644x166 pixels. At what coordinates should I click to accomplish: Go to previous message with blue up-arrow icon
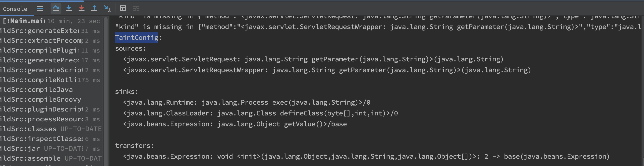pos(94,8)
